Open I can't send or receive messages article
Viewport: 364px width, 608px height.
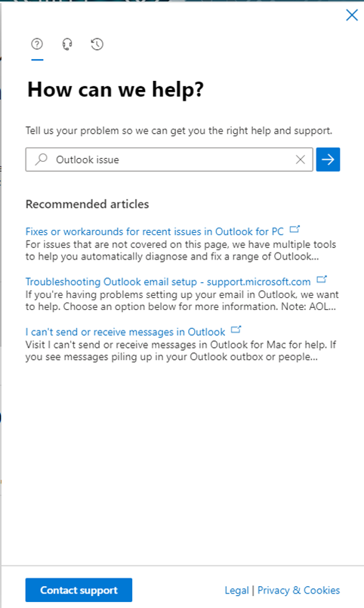[x=125, y=332]
